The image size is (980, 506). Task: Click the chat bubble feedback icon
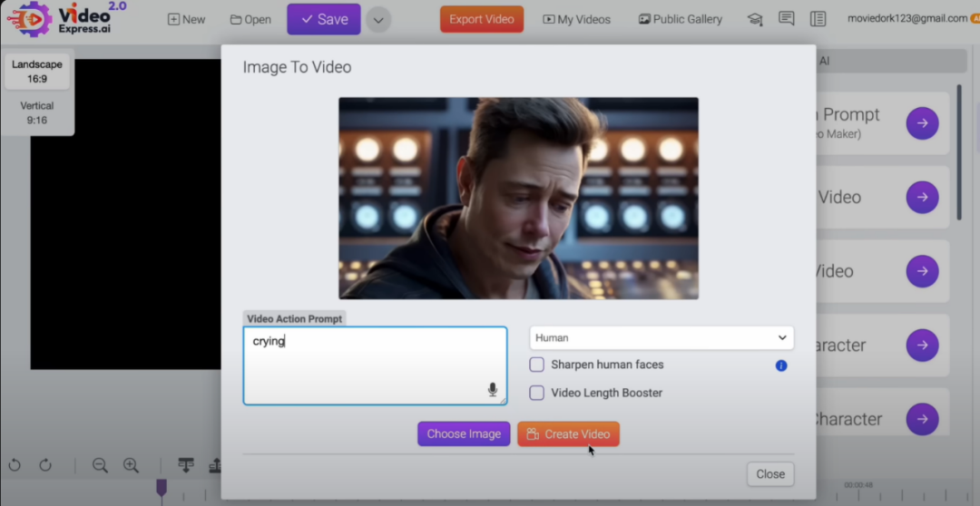pyautogui.click(x=786, y=19)
